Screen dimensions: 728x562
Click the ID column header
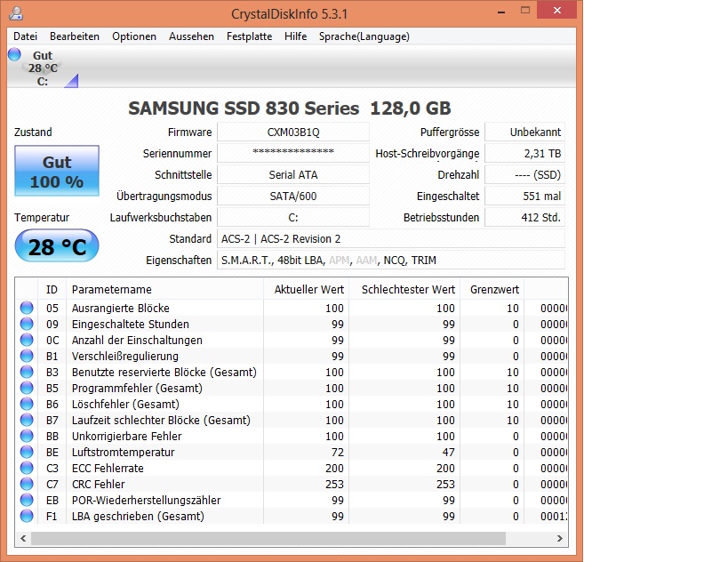point(52,289)
